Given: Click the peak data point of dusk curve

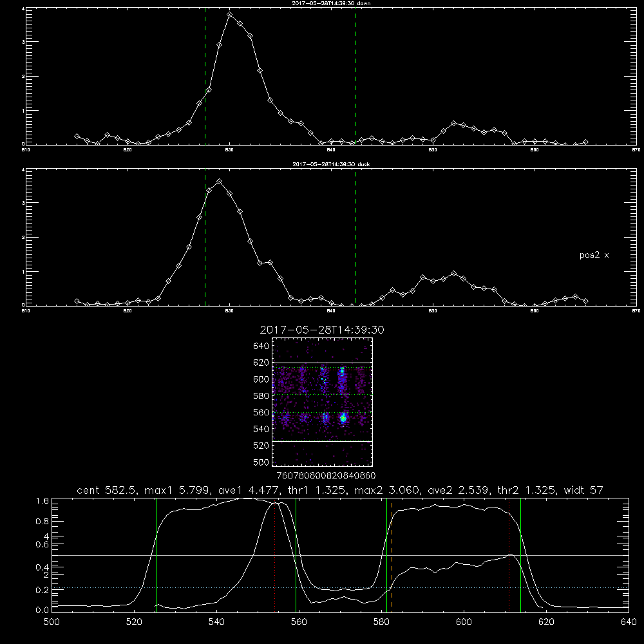Looking at the screenshot, I should pos(220,181).
